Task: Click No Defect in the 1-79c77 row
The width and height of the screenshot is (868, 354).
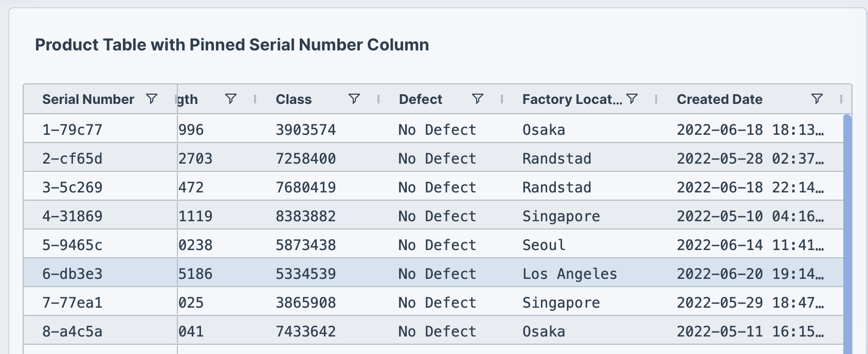Action: tap(437, 130)
